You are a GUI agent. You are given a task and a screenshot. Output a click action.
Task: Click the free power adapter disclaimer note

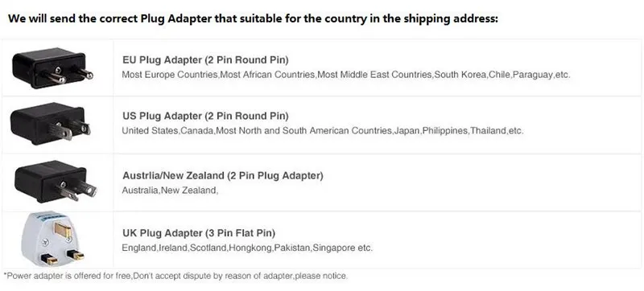pyautogui.click(x=175, y=276)
